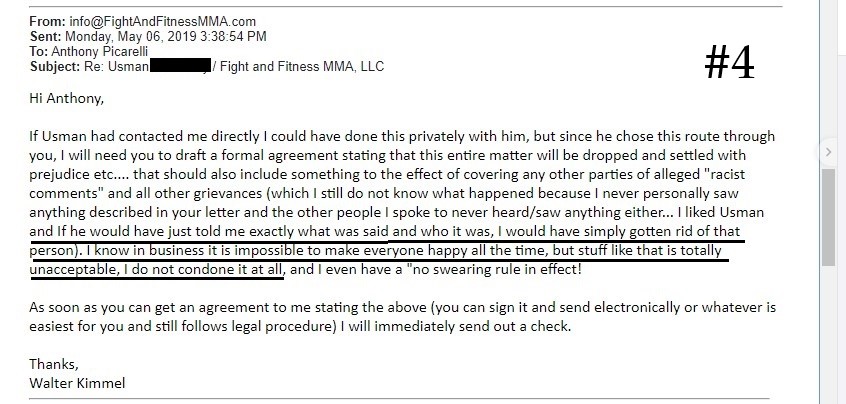This screenshot has height=404, width=846.
Task: Click the blacked-out redaction in the subject
Action: tap(180, 67)
